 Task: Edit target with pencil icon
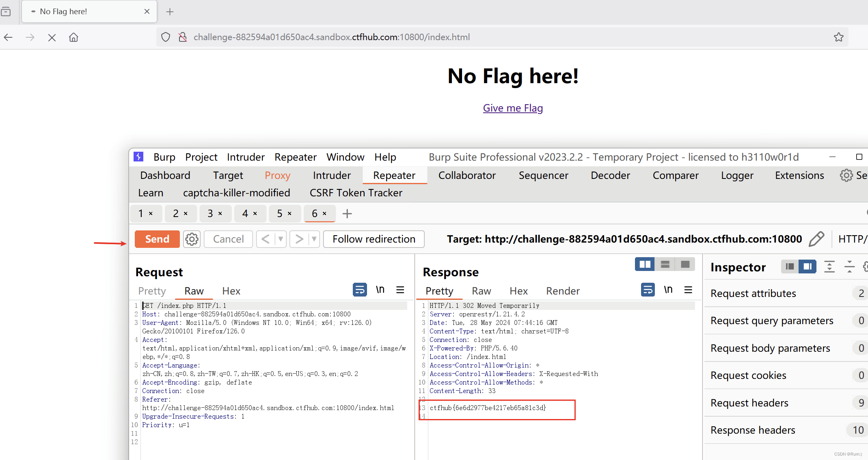tap(816, 239)
